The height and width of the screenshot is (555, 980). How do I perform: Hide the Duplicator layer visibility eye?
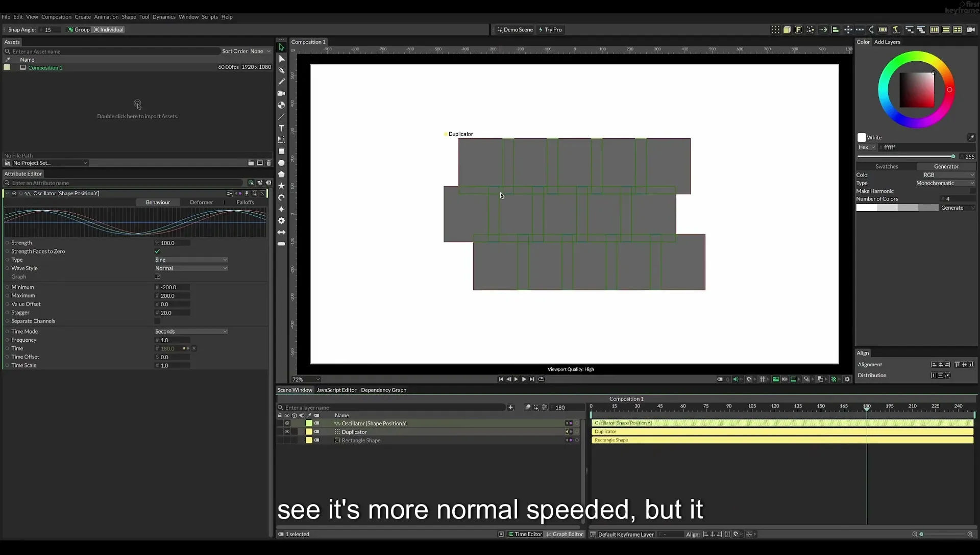click(x=287, y=432)
